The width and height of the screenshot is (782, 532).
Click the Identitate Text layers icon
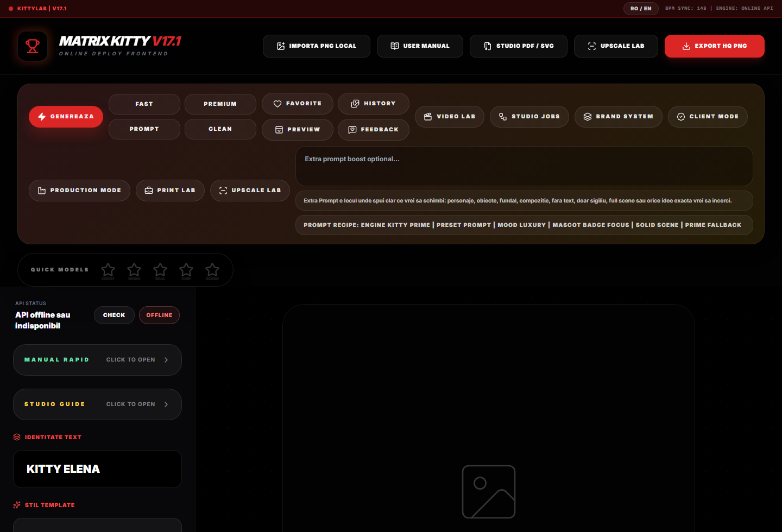[x=17, y=437]
